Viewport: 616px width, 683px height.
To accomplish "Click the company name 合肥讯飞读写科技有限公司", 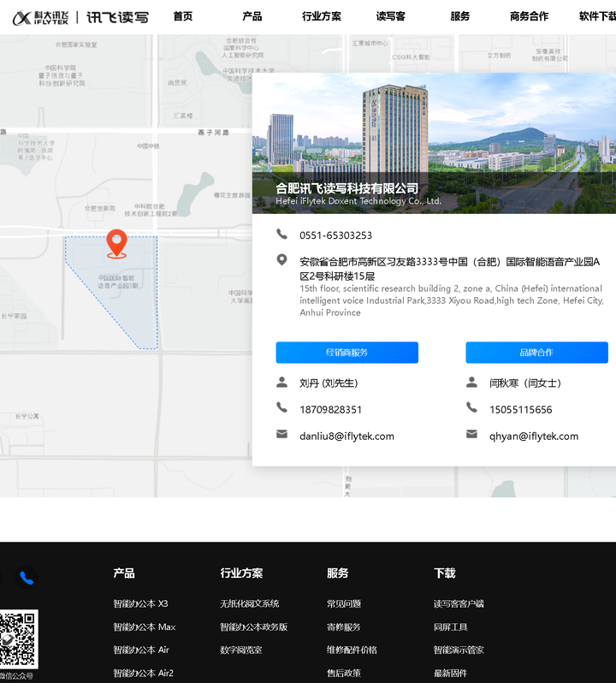I will pyautogui.click(x=347, y=188).
